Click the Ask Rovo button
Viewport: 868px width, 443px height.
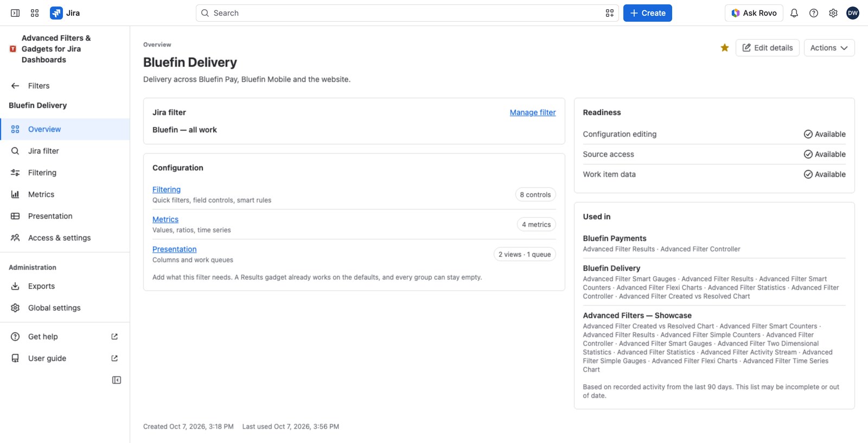point(754,13)
